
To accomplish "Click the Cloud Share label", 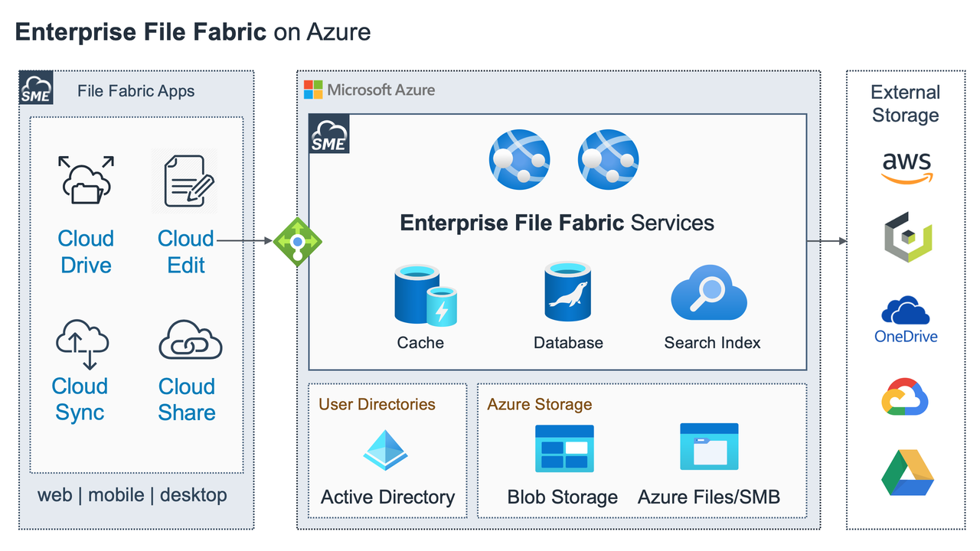I will 187,399.
